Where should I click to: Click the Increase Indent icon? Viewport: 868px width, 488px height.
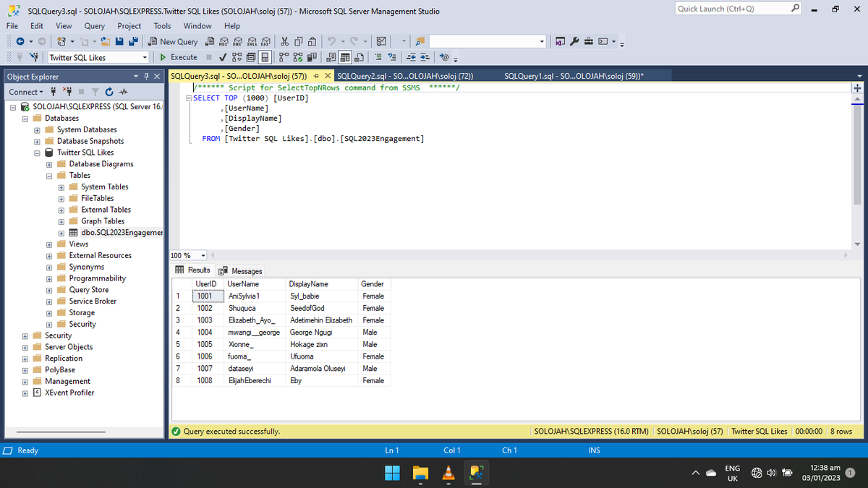point(425,57)
